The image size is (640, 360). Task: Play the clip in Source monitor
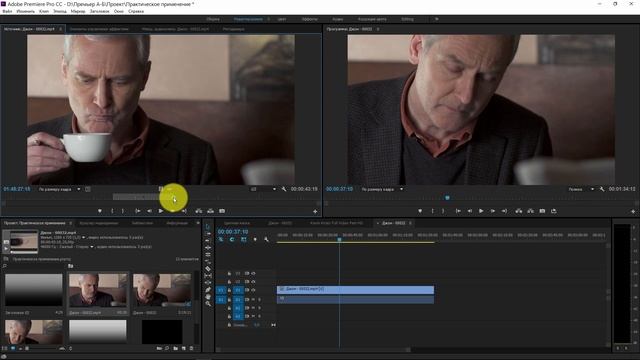161,211
